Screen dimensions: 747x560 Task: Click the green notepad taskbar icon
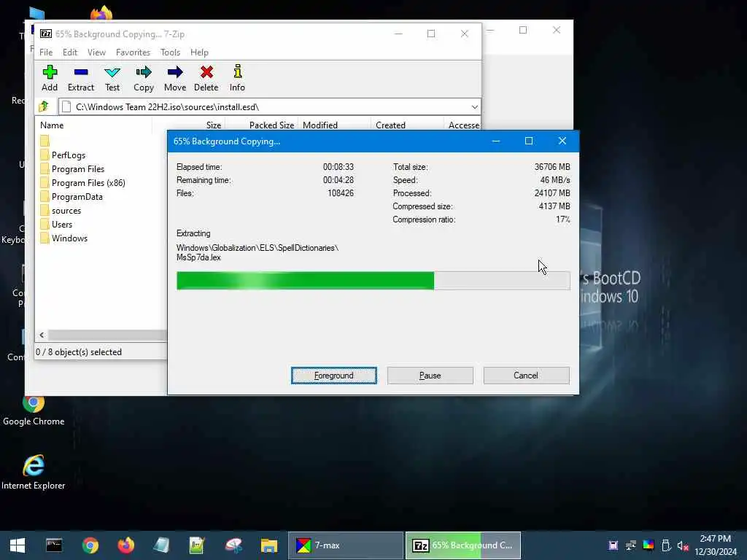click(x=197, y=545)
